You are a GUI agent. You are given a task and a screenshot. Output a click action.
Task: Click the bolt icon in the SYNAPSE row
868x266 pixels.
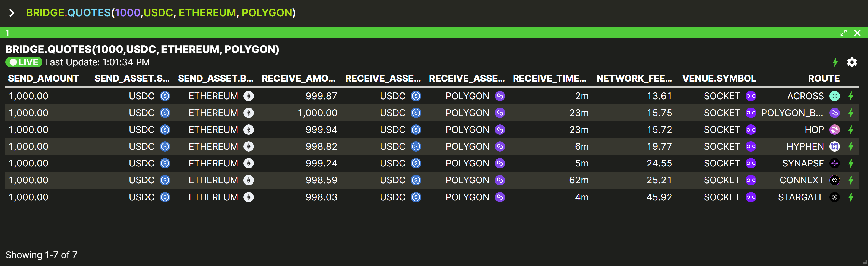(x=851, y=163)
